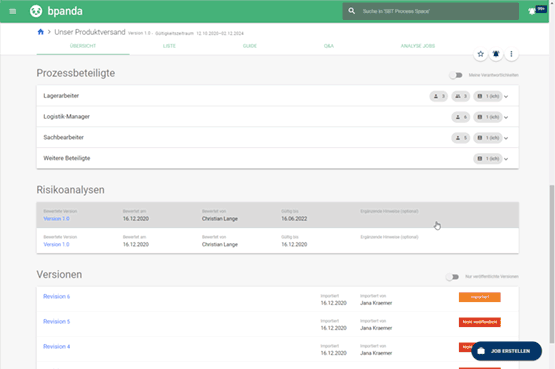Image resolution: width=555 pixels, height=369 pixels.
Task: Click the orange status badge of Revision 6
Action: point(480,297)
